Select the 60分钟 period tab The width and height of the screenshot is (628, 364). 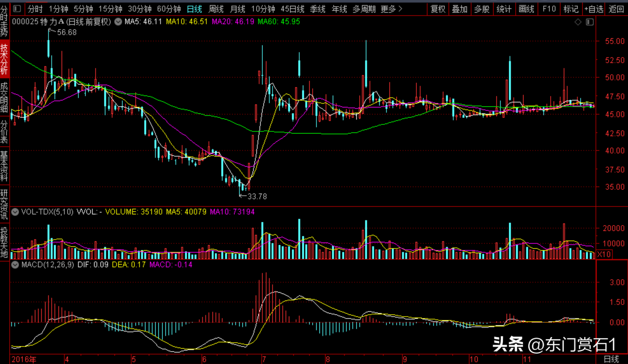[168, 8]
